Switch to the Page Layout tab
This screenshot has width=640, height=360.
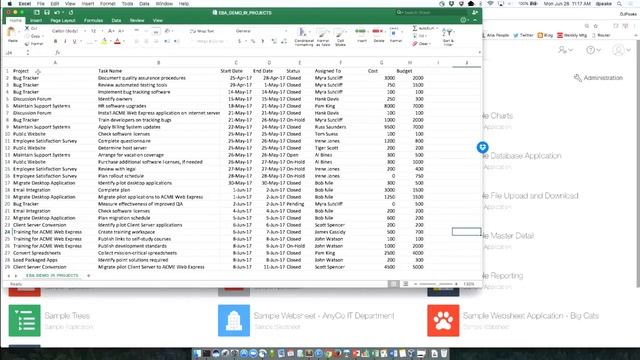62,20
